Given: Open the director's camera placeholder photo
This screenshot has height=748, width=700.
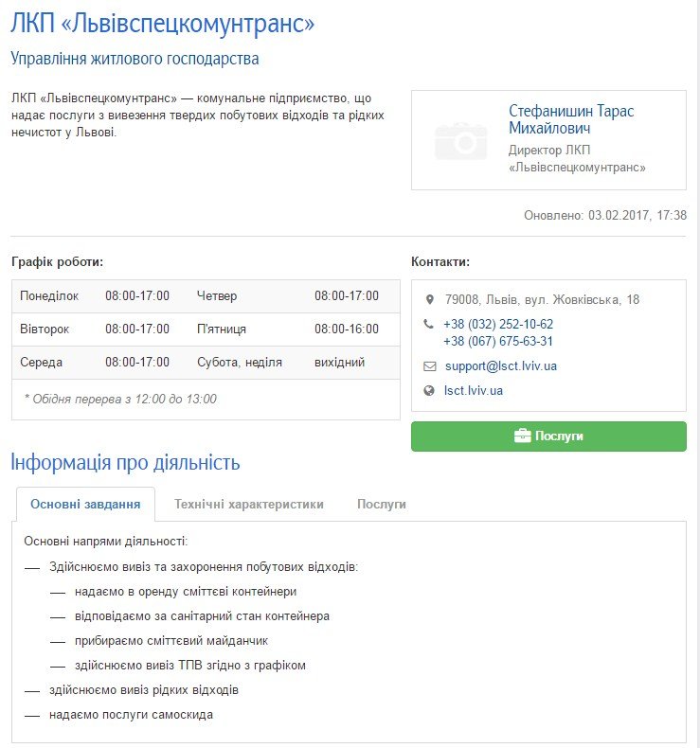Looking at the screenshot, I should (x=460, y=140).
